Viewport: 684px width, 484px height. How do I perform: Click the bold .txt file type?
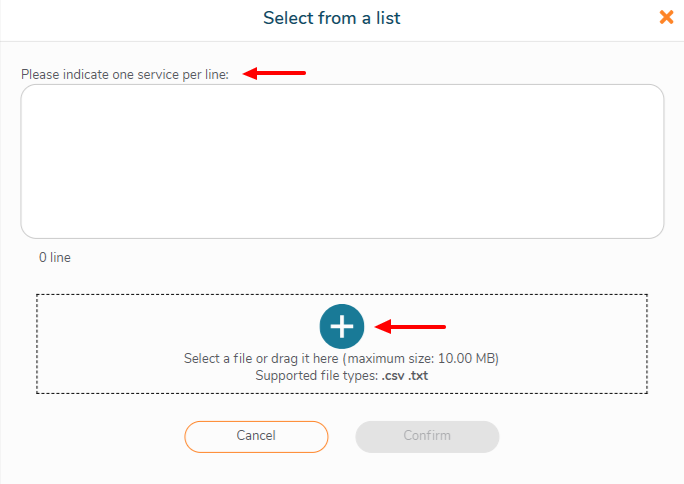[x=419, y=376]
